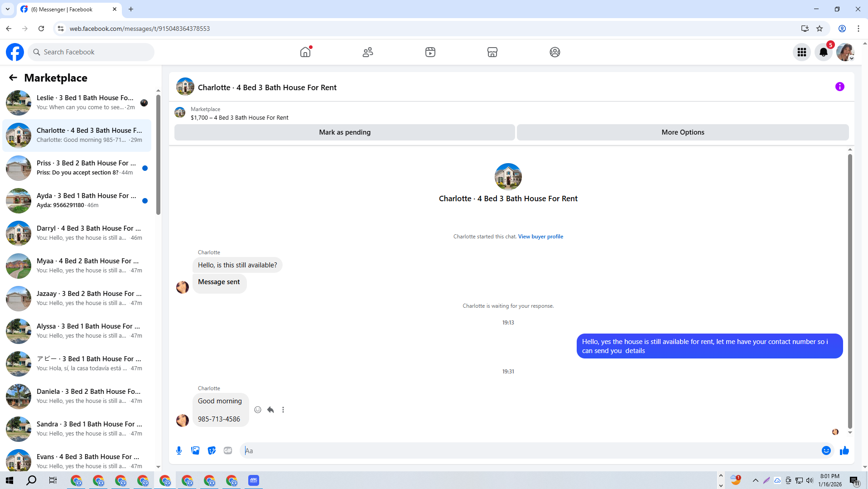Click the Search Facebook field

coord(91,52)
